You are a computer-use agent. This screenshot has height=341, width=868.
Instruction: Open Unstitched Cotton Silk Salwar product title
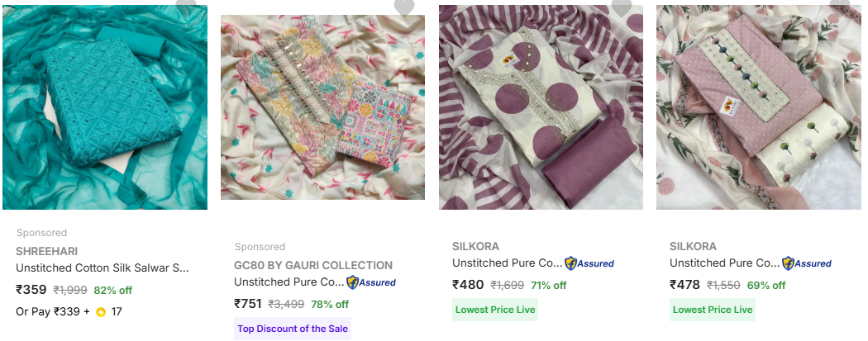(x=103, y=268)
